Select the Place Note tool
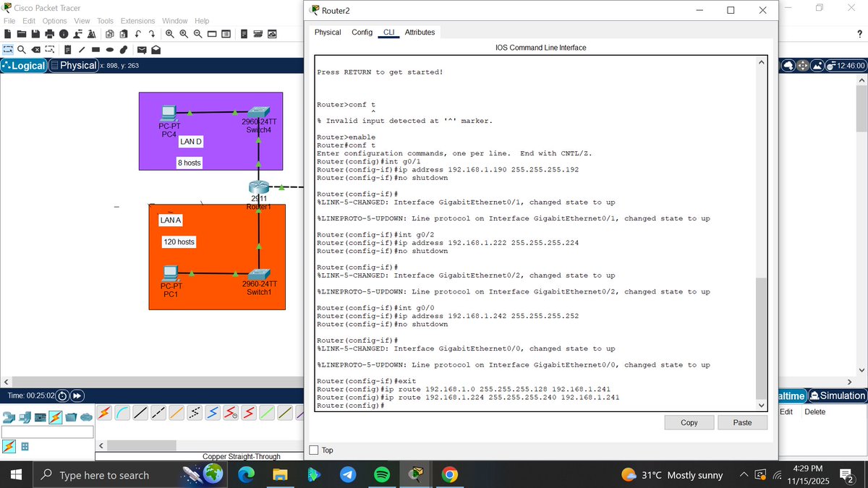The width and height of the screenshot is (868, 488). click(68, 49)
